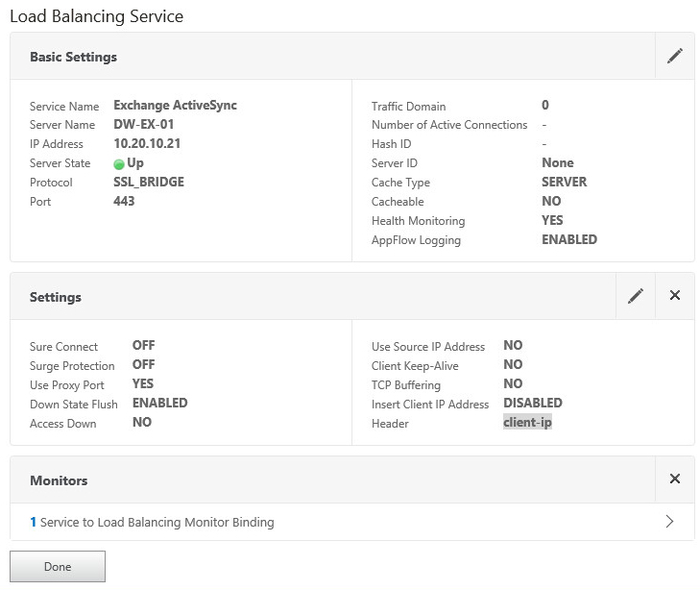
Task: Select the DW-EX-01 server name value
Action: pyautogui.click(x=144, y=125)
